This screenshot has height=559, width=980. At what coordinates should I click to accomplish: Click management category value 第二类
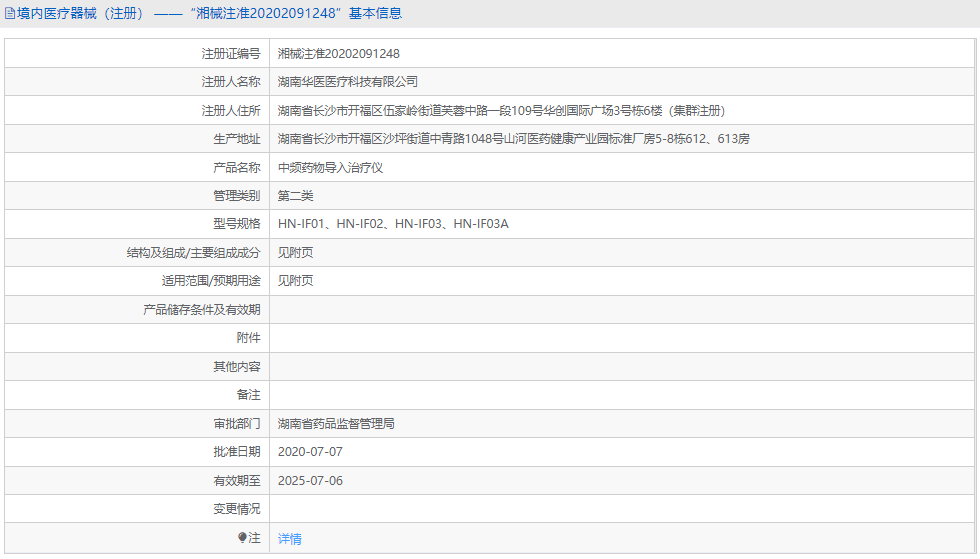[x=296, y=196]
